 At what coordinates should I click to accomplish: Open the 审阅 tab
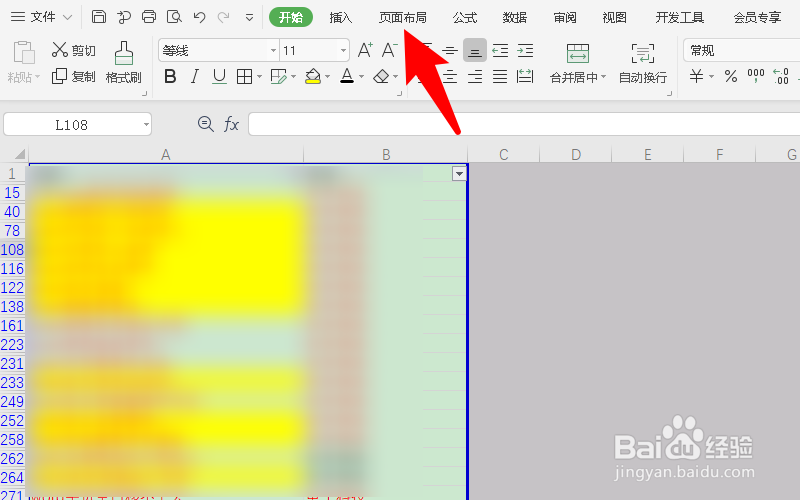(565, 17)
